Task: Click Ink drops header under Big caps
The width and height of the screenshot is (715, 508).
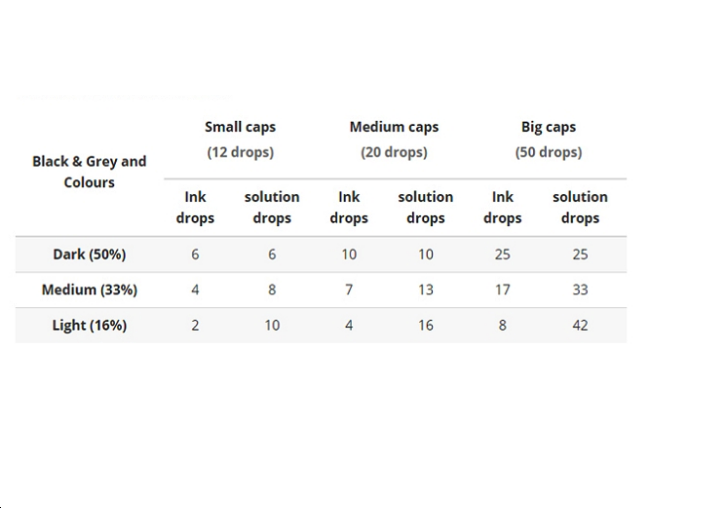Action: pyautogui.click(x=503, y=207)
